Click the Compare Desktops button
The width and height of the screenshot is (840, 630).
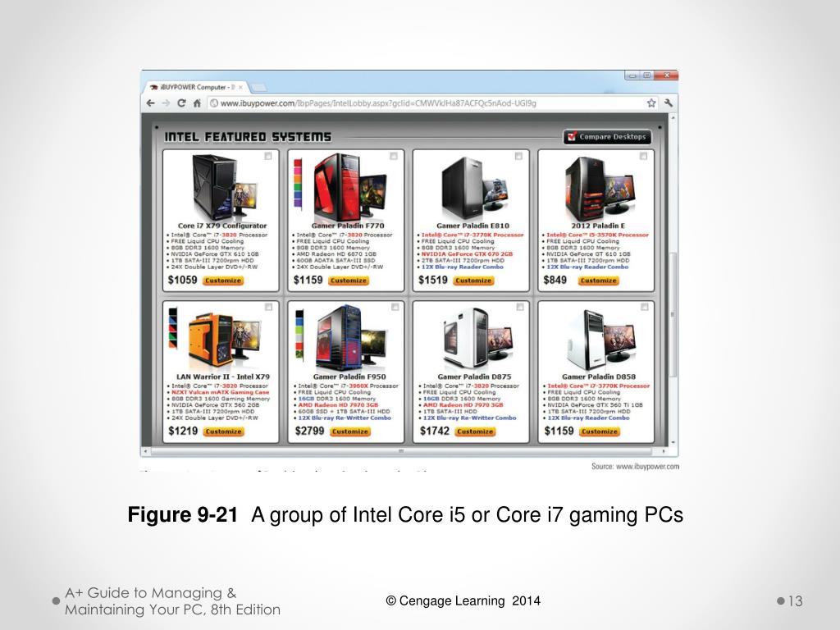[x=607, y=137]
